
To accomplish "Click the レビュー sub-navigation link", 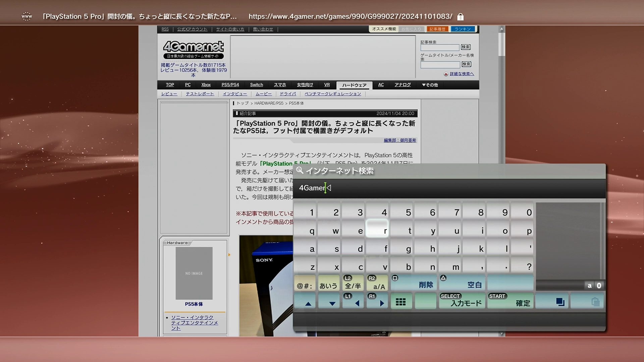I will coord(169,94).
